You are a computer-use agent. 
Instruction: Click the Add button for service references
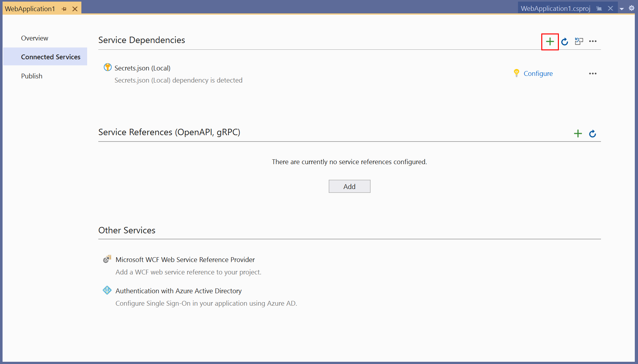349,186
